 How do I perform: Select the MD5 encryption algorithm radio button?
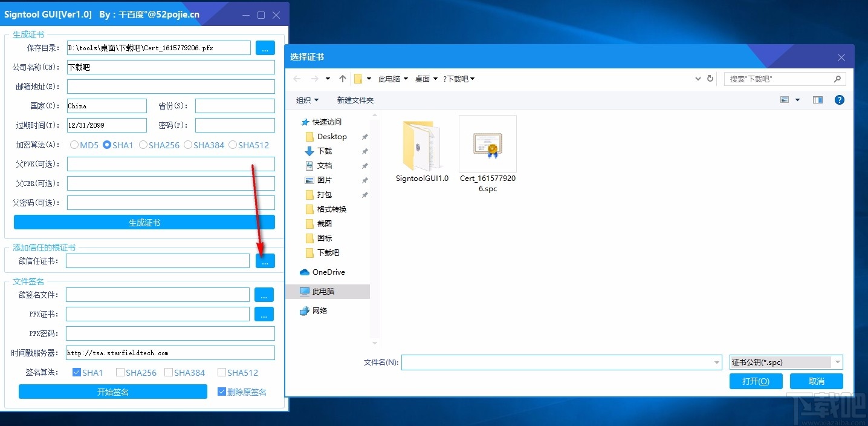pyautogui.click(x=74, y=145)
